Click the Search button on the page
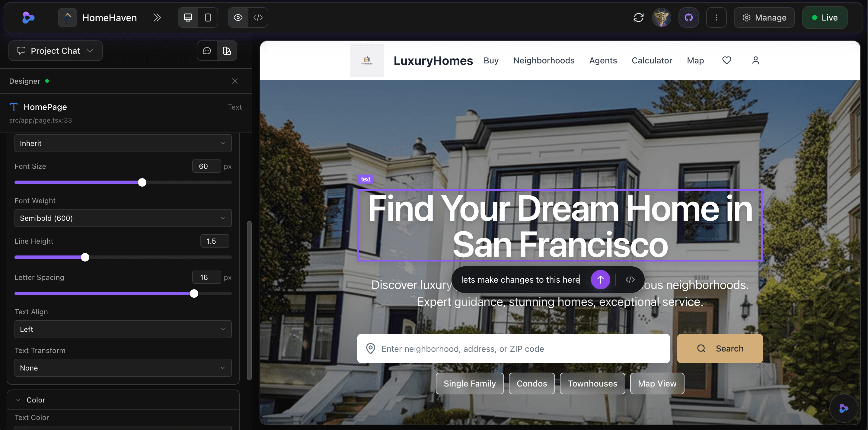The image size is (868, 430). pyautogui.click(x=720, y=348)
